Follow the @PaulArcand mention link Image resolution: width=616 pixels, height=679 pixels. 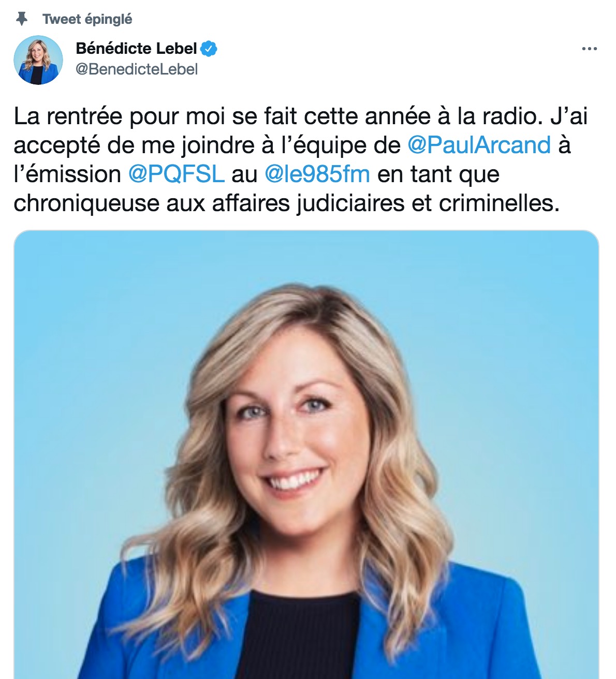tap(479, 145)
